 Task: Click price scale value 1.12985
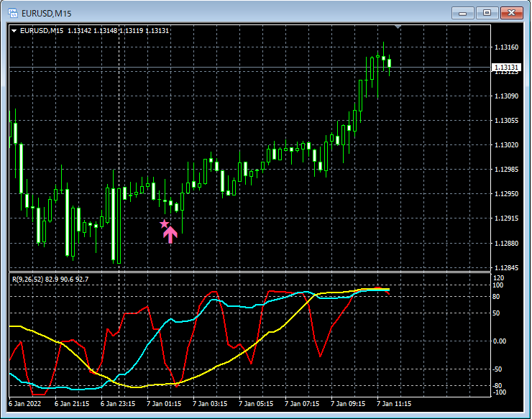point(507,170)
